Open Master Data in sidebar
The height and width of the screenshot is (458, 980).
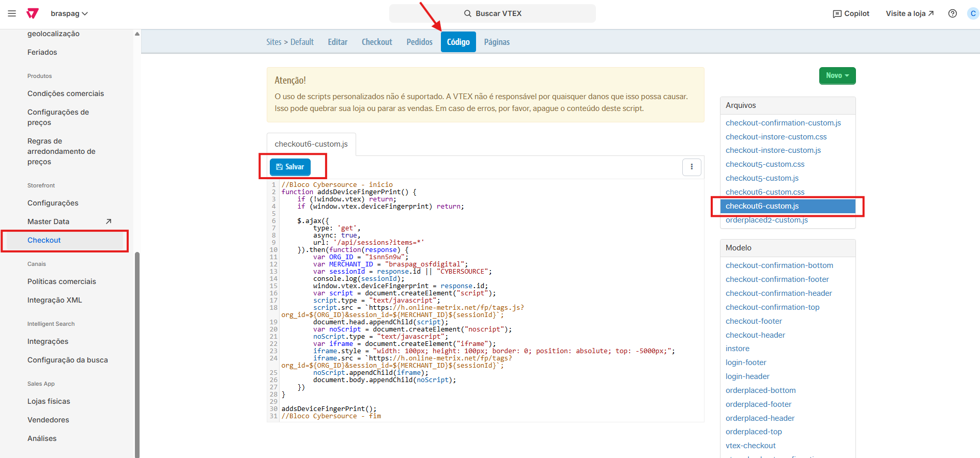coord(48,222)
